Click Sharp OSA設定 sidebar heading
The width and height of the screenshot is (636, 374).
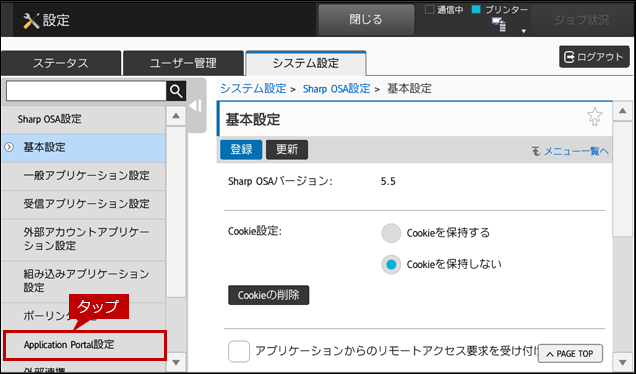pos(83,119)
